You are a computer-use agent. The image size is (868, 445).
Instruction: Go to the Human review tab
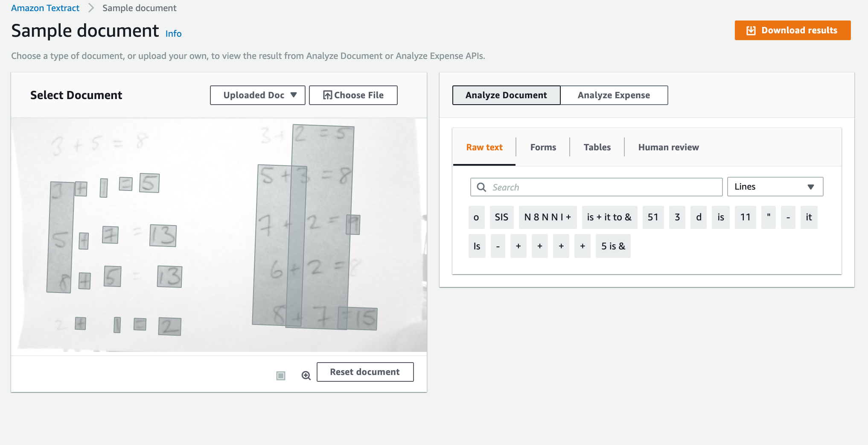[x=668, y=147]
